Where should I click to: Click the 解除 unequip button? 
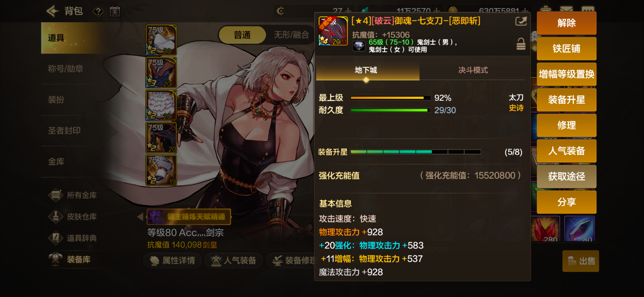pyautogui.click(x=566, y=23)
